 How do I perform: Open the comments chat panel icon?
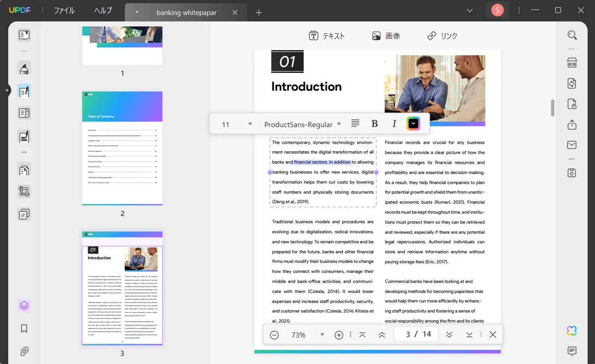[x=572, y=351]
